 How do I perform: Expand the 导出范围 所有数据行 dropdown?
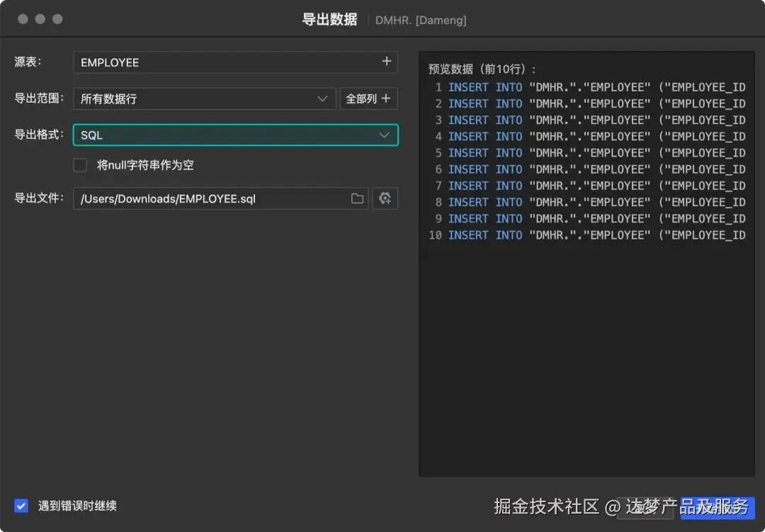tap(205, 98)
